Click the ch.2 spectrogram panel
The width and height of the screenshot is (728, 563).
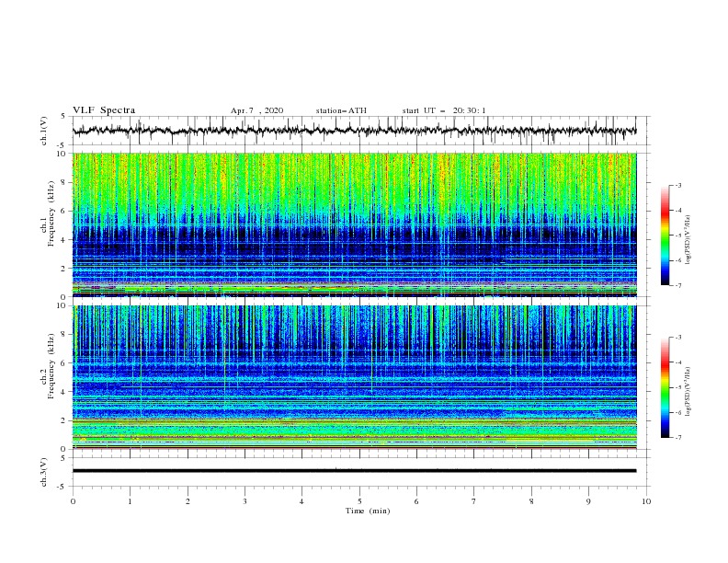[x=354, y=377]
